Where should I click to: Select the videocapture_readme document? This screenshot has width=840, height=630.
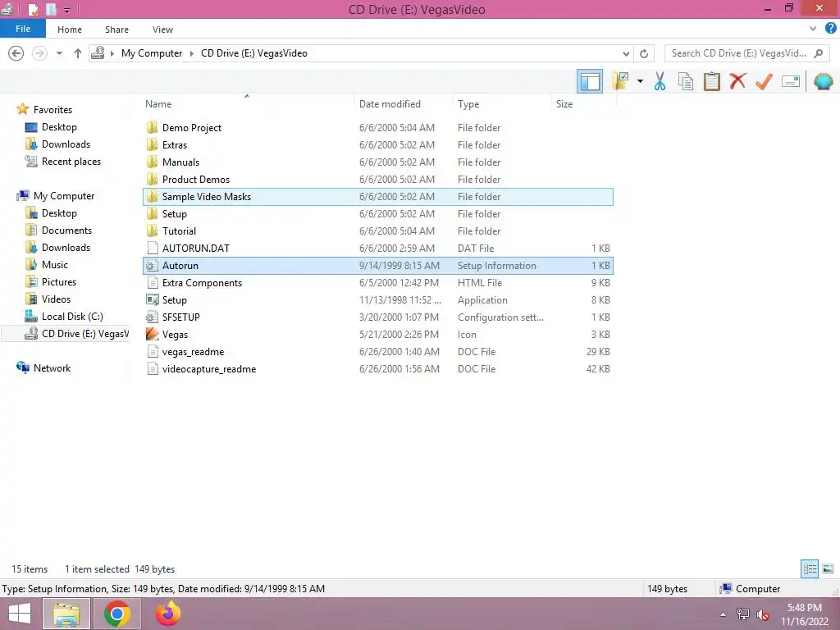(x=378, y=368)
